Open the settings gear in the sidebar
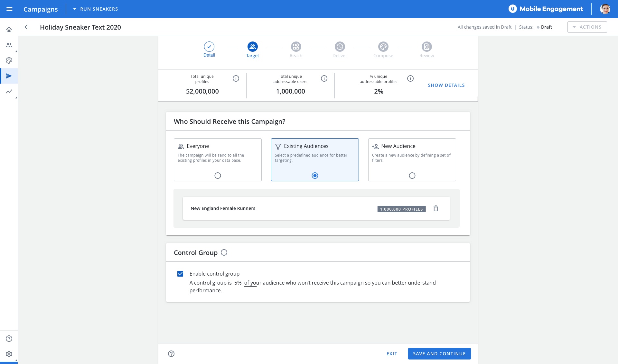Screen dimensions: 618x364 9,354
